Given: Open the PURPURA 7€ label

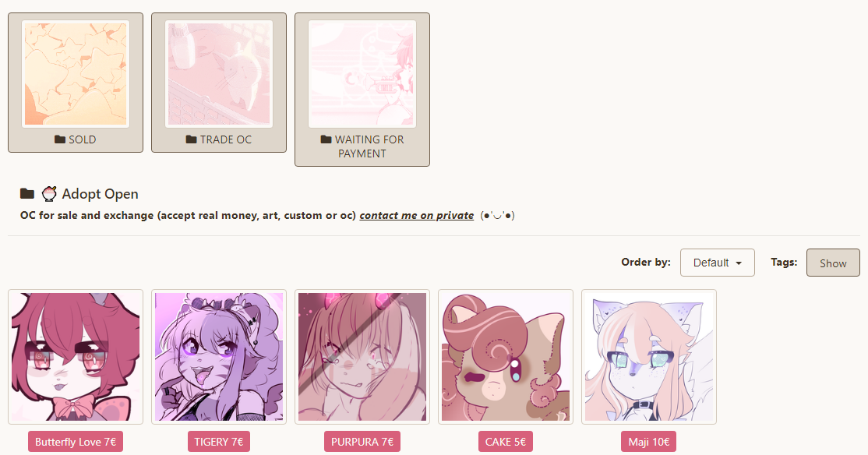Looking at the screenshot, I should click(x=362, y=442).
